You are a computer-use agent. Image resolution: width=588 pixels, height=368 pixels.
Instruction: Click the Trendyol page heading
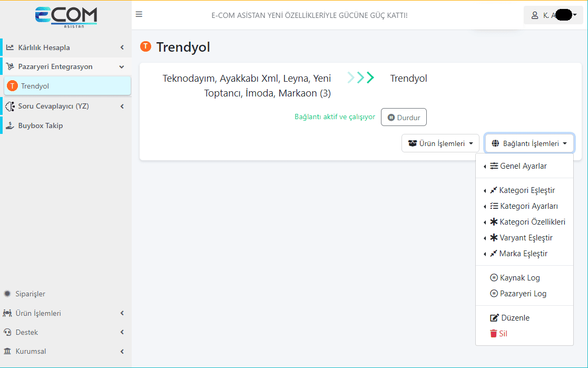coord(183,47)
